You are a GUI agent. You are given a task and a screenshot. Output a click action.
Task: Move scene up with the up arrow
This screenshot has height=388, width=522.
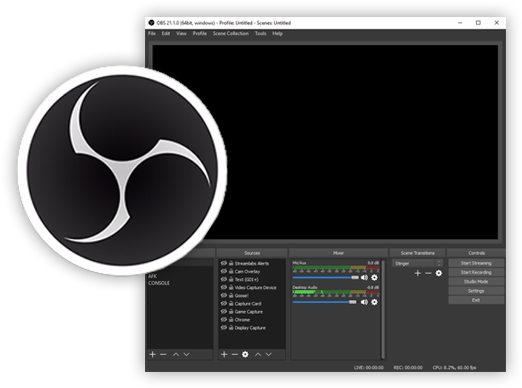(x=176, y=354)
